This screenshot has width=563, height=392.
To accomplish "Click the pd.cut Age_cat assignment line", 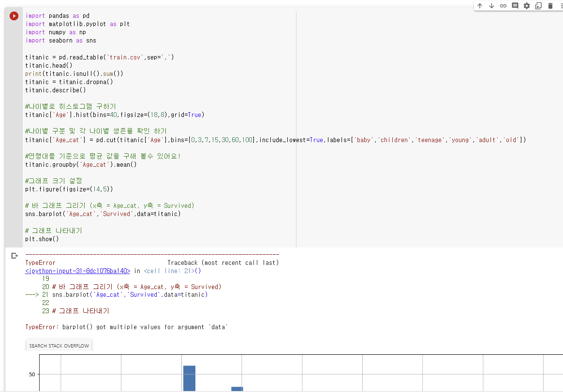I will [275, 140].
